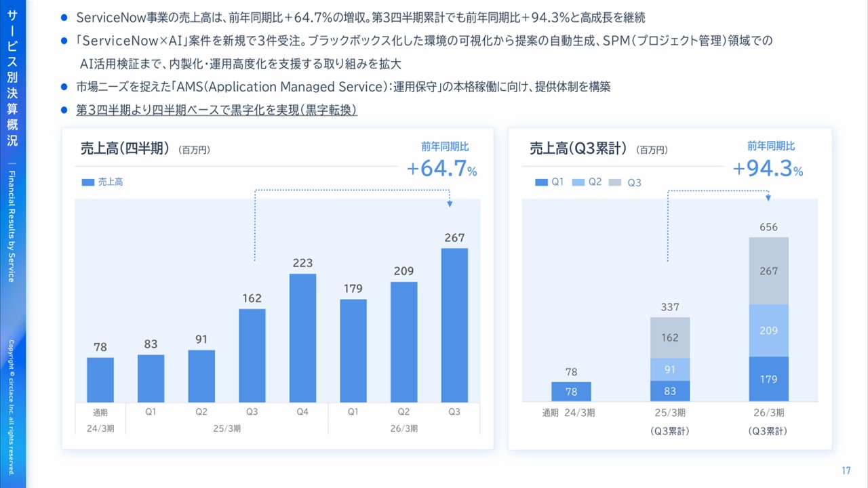Image resolution: width=868 pixels, height=488 pixels.
Task: Select the 267 bar in the quarterly chart
Action: click(454, 325)
